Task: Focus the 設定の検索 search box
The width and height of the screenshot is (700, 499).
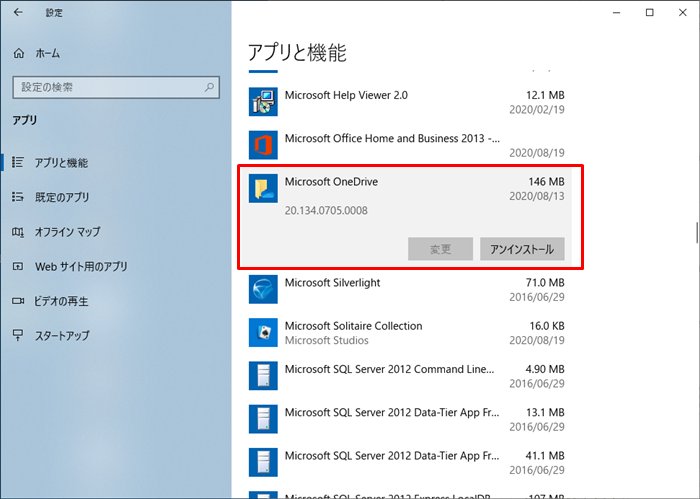Action: [x=116, y=87]
